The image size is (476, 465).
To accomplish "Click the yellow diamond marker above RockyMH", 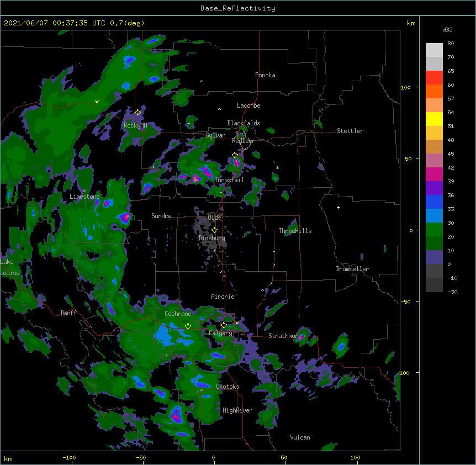I will pyautogui.click(x=137, y=113).
